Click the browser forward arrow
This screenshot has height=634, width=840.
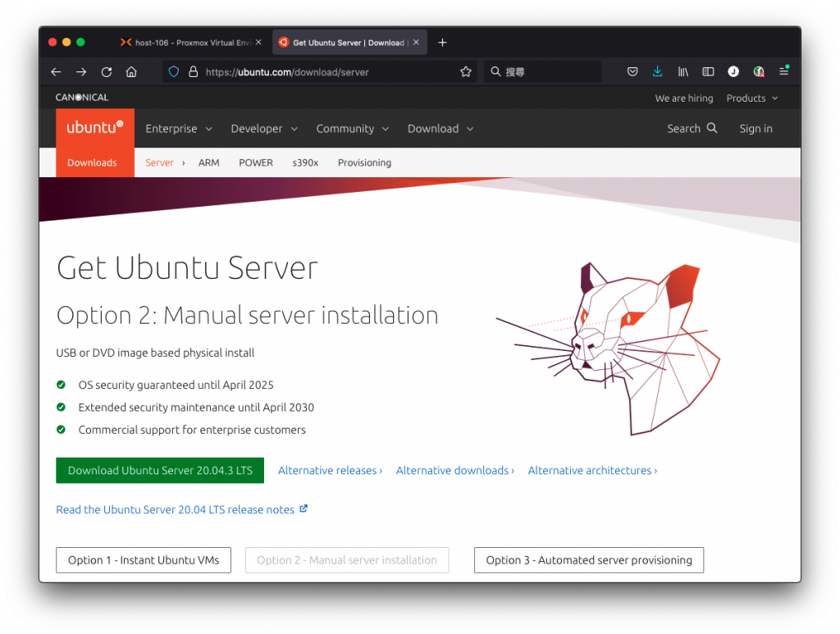point(81,71)
